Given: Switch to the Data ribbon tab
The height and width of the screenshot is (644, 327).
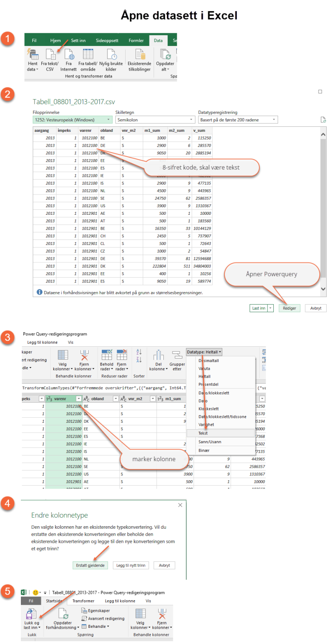Looking at the screenshot, I should [158, 40].
